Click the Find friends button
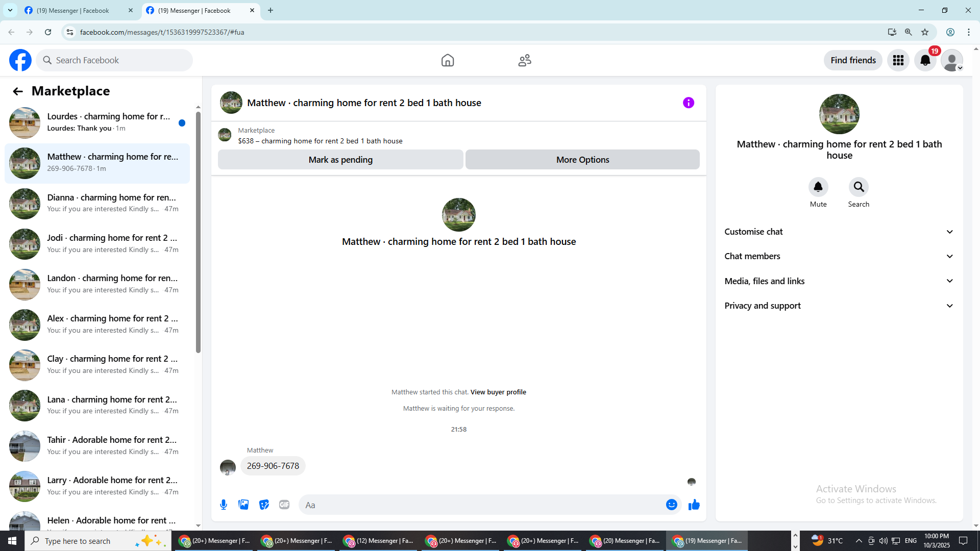Viewport: 980px width, 551px height. 853,60
